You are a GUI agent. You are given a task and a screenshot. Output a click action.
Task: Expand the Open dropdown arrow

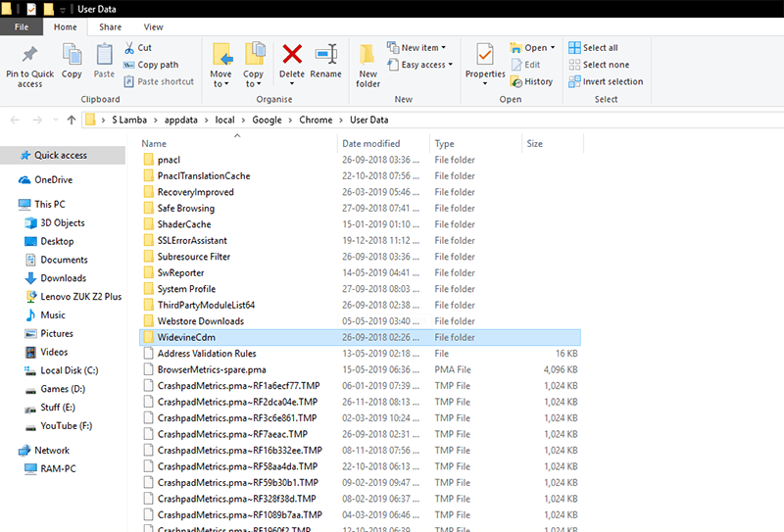(x=553, y=47)
